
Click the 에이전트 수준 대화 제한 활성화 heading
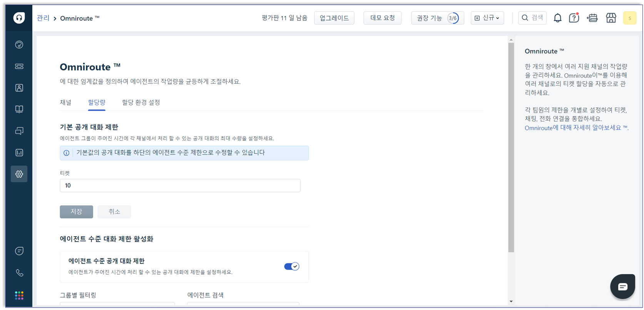[107, 239]
